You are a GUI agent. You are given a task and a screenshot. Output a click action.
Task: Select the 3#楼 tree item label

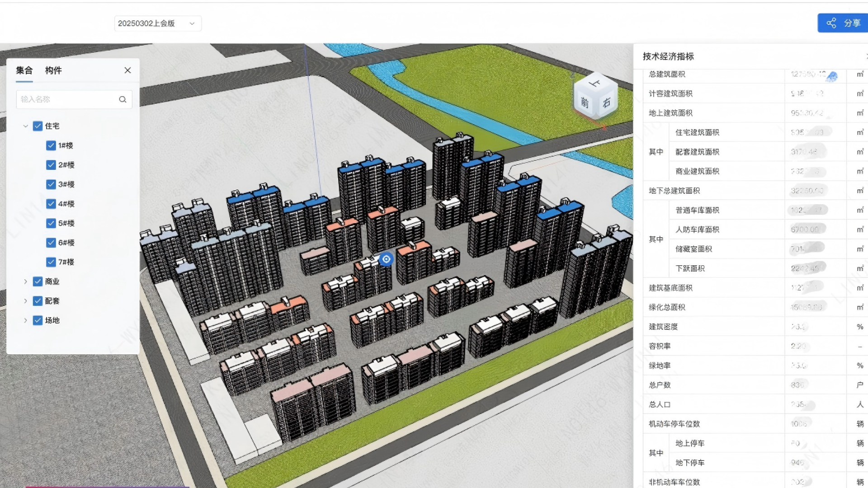tap(66, 184)
